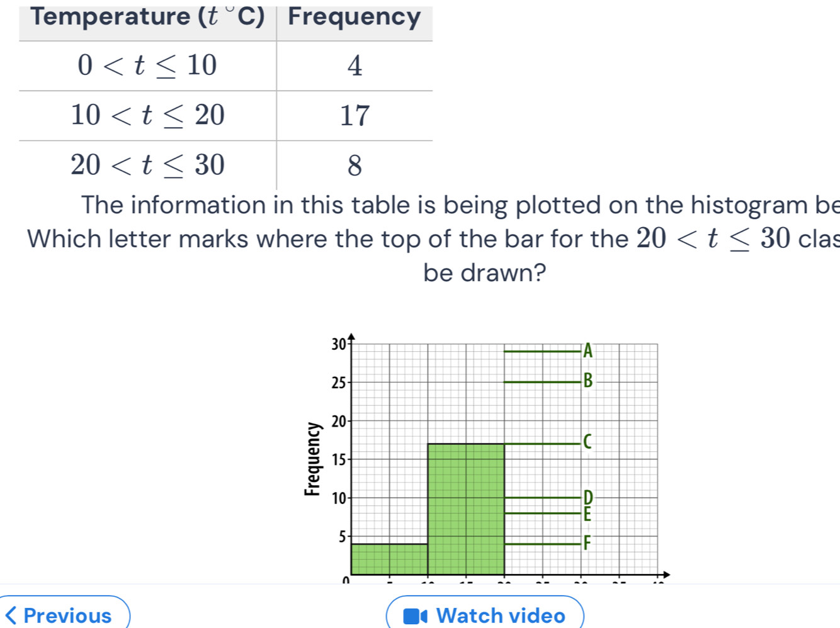Image resolution: width=840 pixels, height=628 pixels.
Task: Click the frequency value 8 in table
Action: 355,165
